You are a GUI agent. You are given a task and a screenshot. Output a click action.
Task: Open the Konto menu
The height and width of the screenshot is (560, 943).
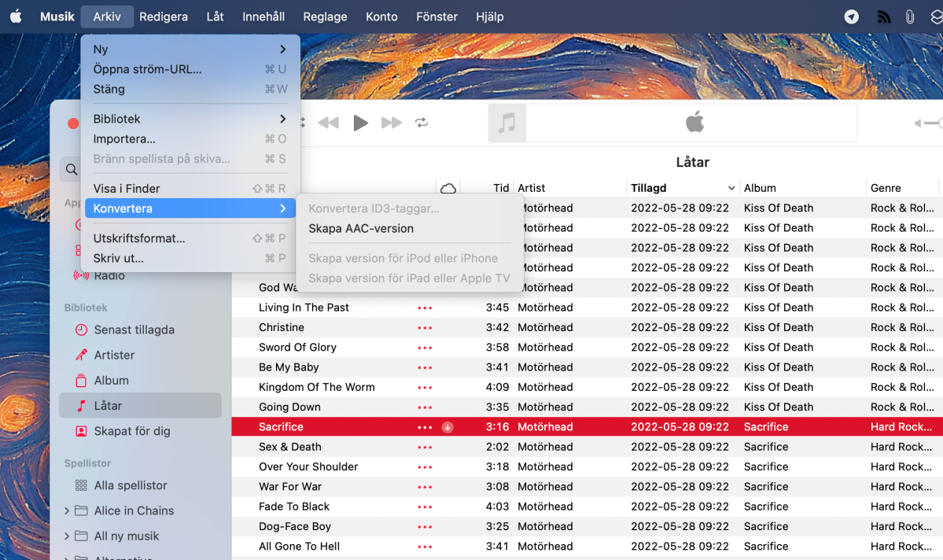(381, 17)
